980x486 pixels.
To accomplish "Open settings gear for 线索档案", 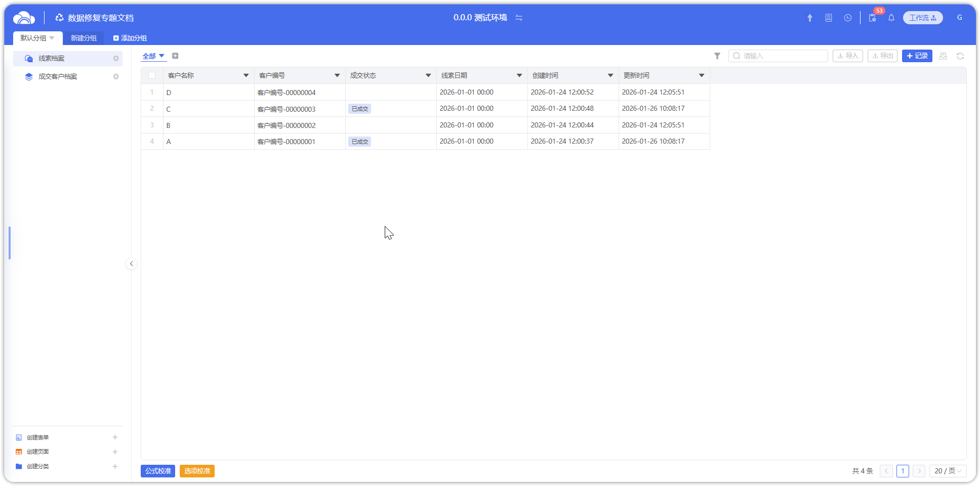I will coord(116,59).
